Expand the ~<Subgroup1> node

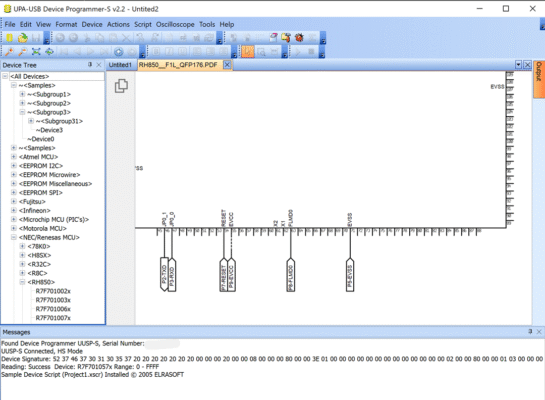[22, 94]
